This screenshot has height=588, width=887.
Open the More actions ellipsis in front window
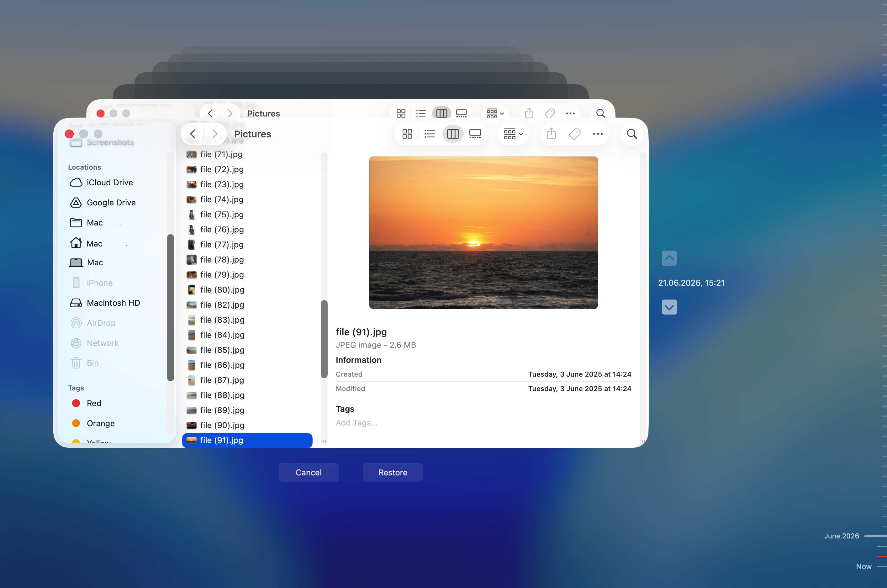point(598,134)
